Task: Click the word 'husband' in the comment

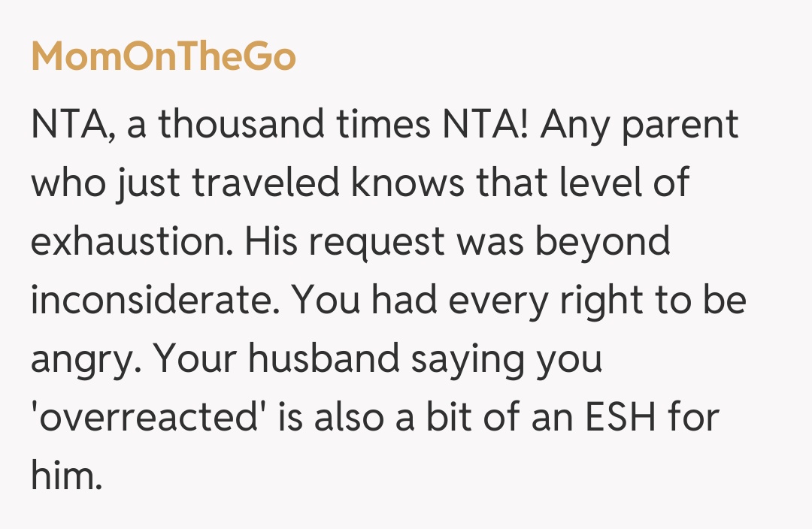Action: [314, 360]
